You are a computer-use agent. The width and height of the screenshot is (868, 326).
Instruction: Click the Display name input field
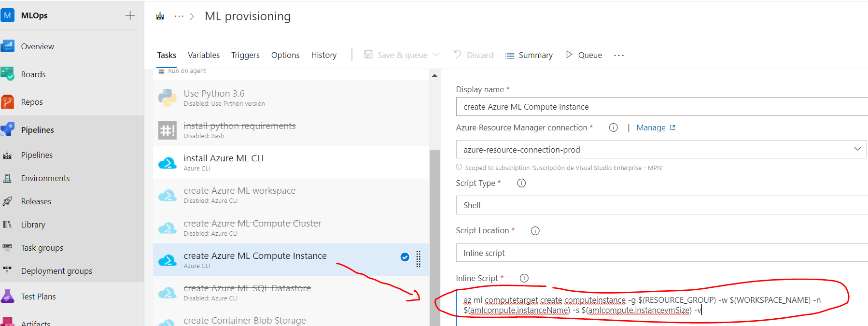click(x=661, y=107)
